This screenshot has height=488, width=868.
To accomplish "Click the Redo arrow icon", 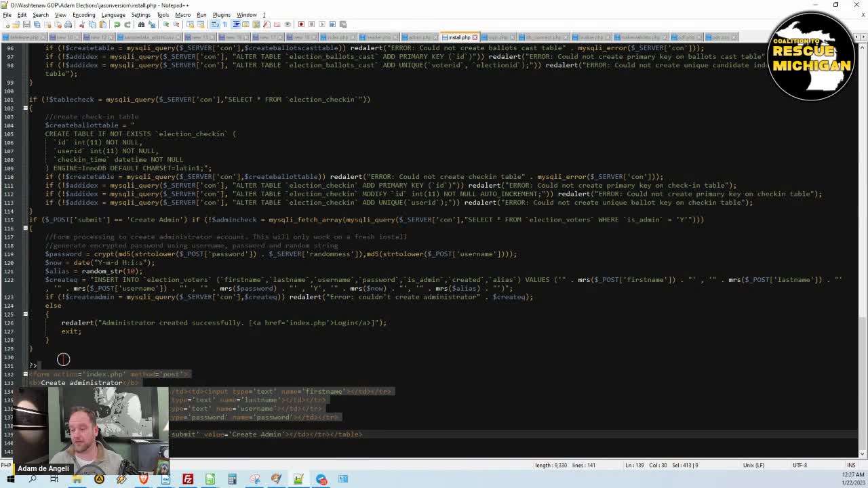I will 127,24.
